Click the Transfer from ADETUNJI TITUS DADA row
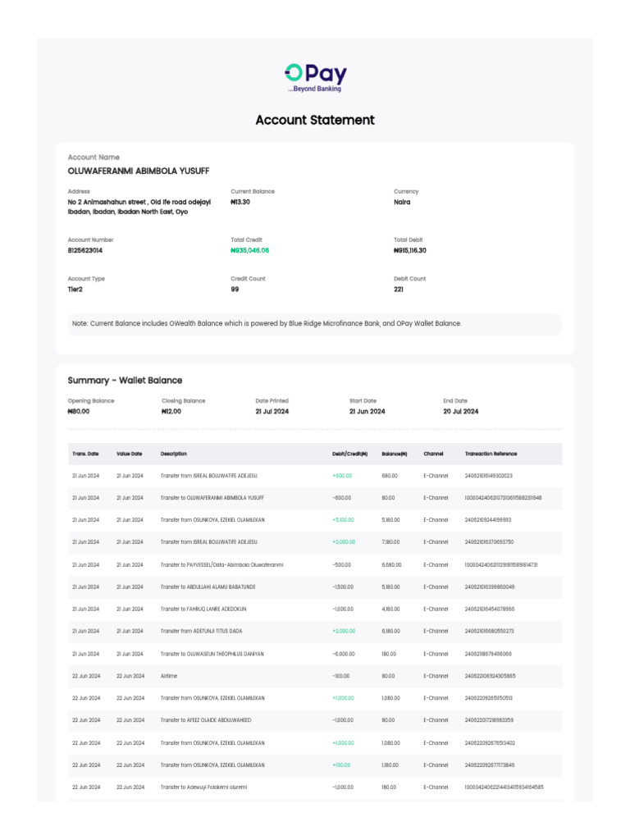 (201, 632)
